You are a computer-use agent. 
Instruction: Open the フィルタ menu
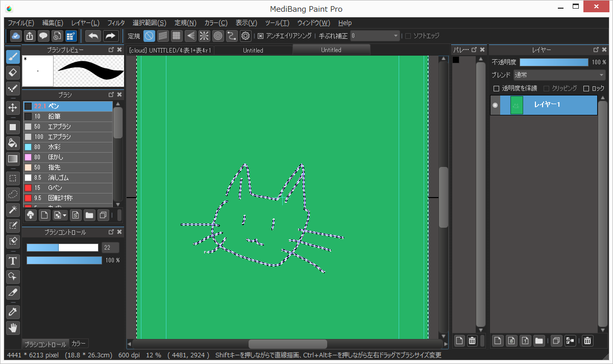coord(116,23)
